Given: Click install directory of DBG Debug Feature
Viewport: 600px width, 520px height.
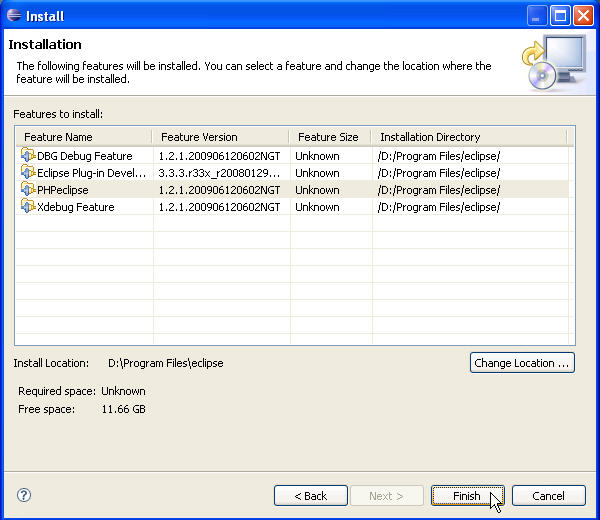Looking at the screenshot, I should (x=439, y=156).
